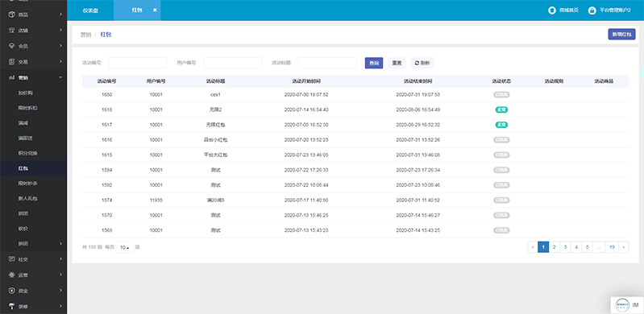Click the 活动标题 filter input field
The width and height of the screenshot is (644, 314).
point(327,64)
